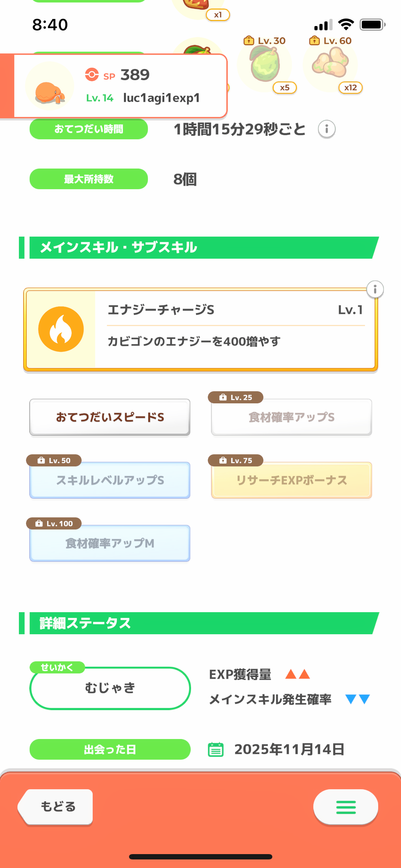Tap the info icon beside おてつだい時間
401x868 pixels.
[x=327, y=129]
